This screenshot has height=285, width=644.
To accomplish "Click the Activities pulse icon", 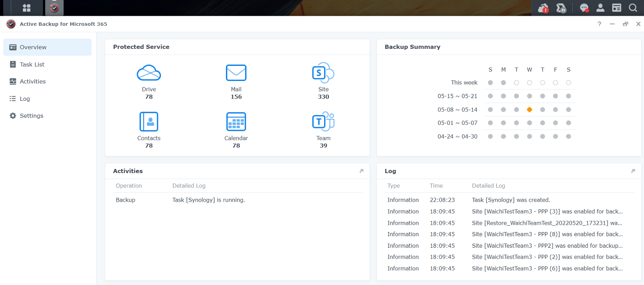I will 13,81.
